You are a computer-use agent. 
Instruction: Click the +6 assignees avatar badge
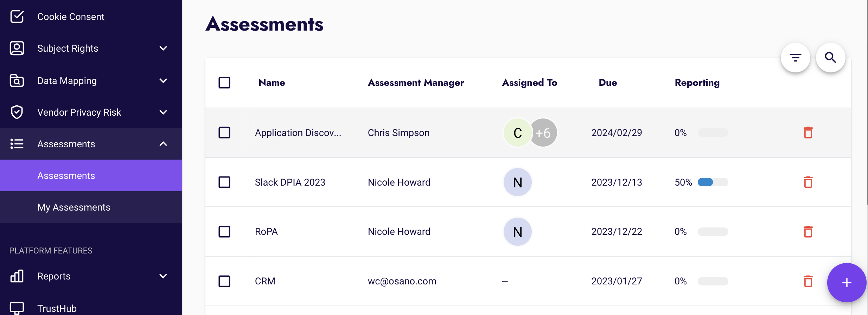pos(543,133)
